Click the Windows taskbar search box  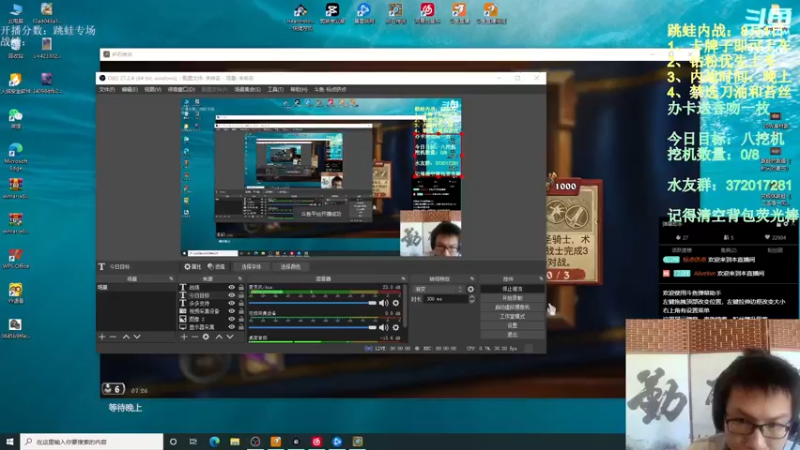point(92,441)
